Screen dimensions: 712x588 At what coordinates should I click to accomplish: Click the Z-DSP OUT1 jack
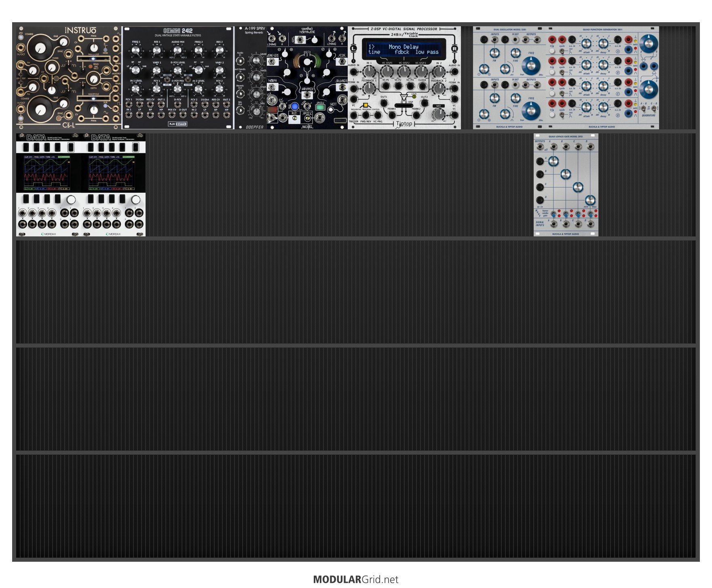[x=384, y=103]
